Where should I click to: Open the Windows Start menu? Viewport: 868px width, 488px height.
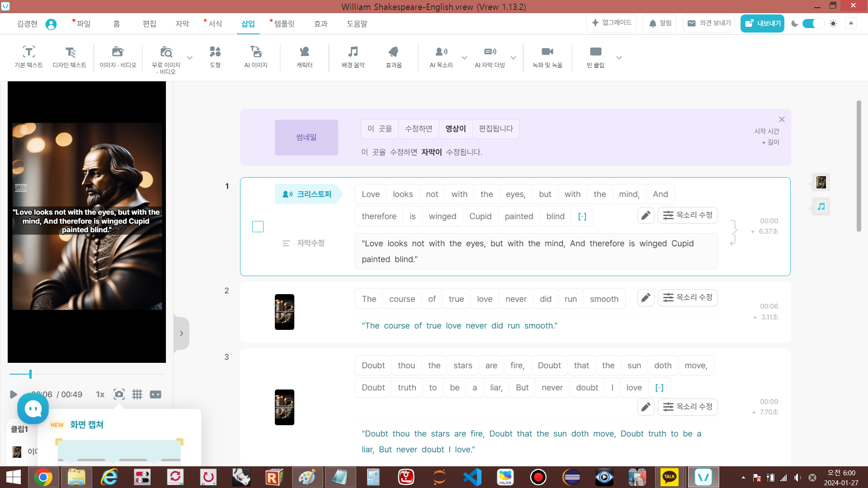(x=14, y=477)
